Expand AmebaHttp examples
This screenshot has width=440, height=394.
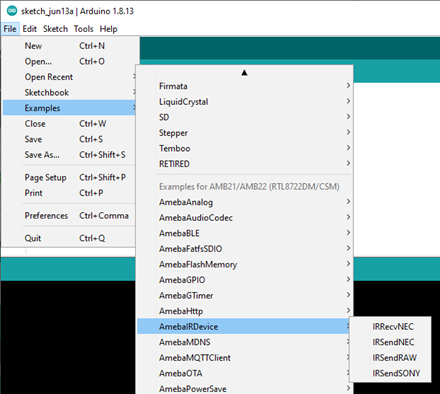point(245,311)
